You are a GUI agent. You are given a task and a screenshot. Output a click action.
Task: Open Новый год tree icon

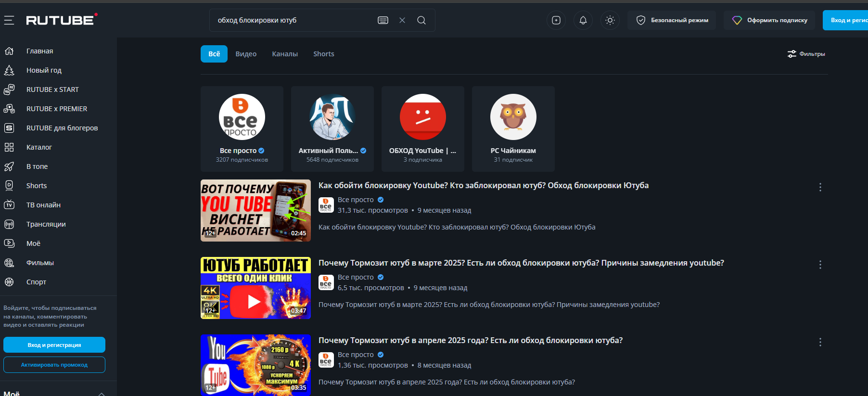tap(9, 70)
